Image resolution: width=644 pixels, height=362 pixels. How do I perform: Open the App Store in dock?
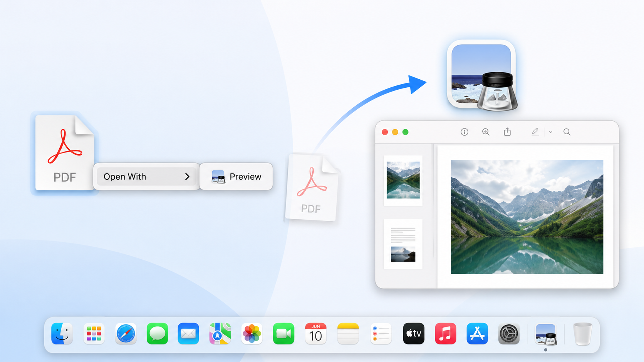(x=477, y=334)
